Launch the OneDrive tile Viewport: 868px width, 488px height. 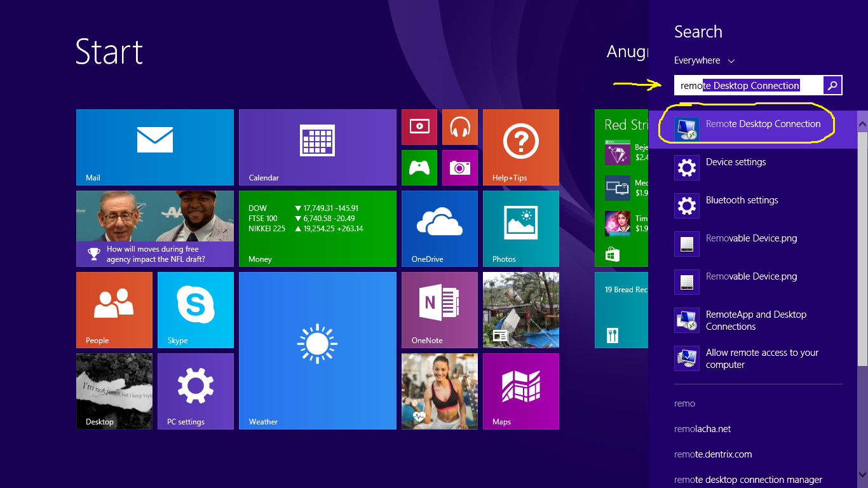point(440,229)
